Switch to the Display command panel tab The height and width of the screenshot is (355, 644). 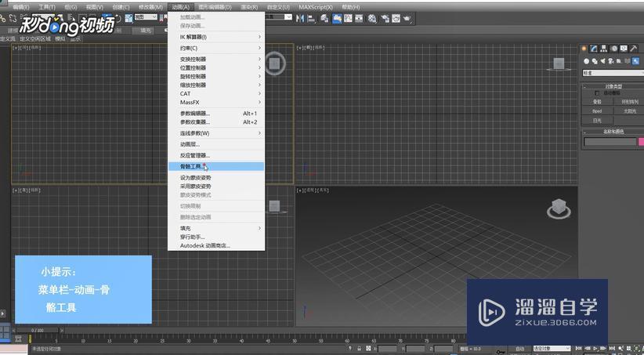624,49
